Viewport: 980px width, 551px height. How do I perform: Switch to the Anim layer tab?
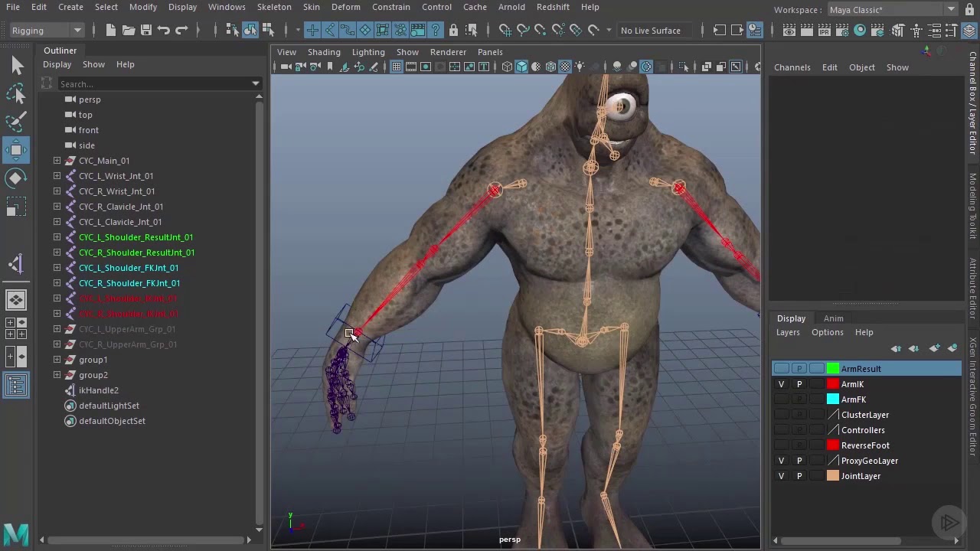[x=833, y=318]
